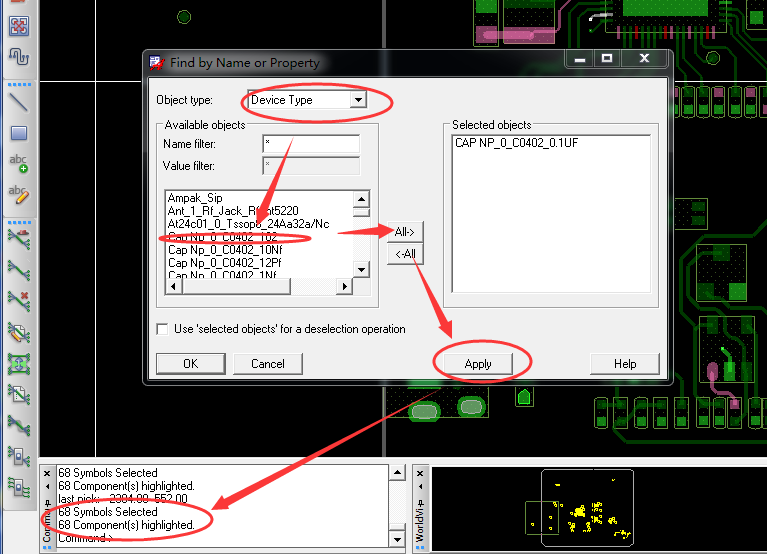This screenshot has height=554, width=767.
Task: Choose the Edit Text pencil tool
Action: click(x=19, y=194)
